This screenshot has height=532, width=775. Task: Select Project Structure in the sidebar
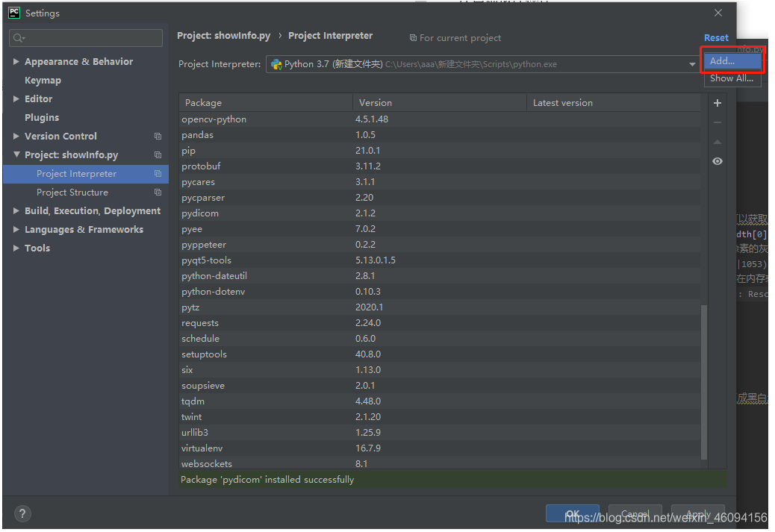point(86,193)
